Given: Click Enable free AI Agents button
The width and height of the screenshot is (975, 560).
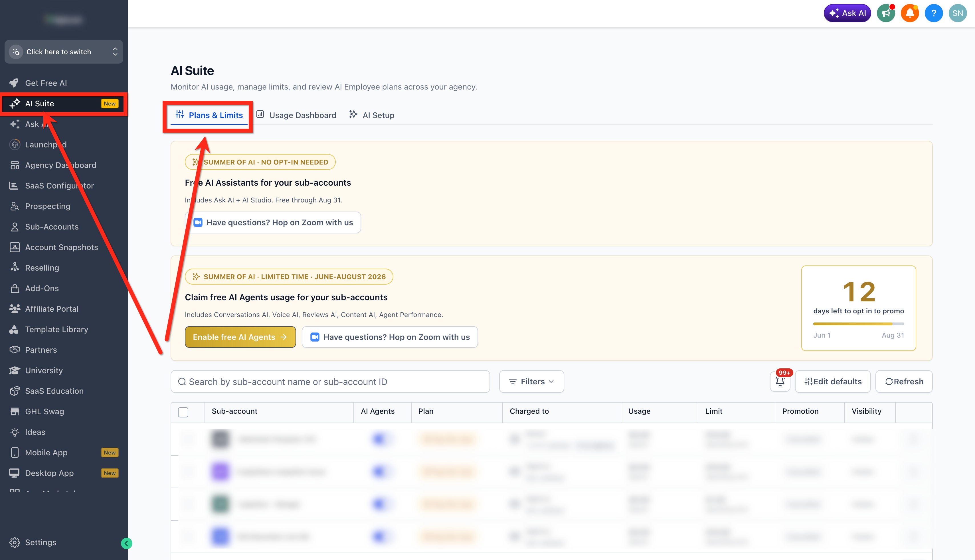Looking at the screenshot, I should (x=240, y=337).
